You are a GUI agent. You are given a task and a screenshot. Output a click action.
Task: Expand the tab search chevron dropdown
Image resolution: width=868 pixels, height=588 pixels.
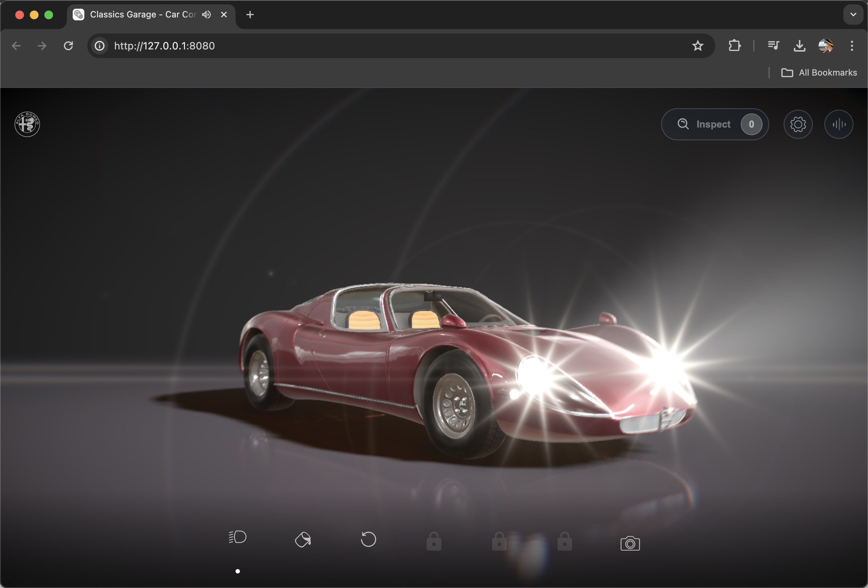(853, 15)
